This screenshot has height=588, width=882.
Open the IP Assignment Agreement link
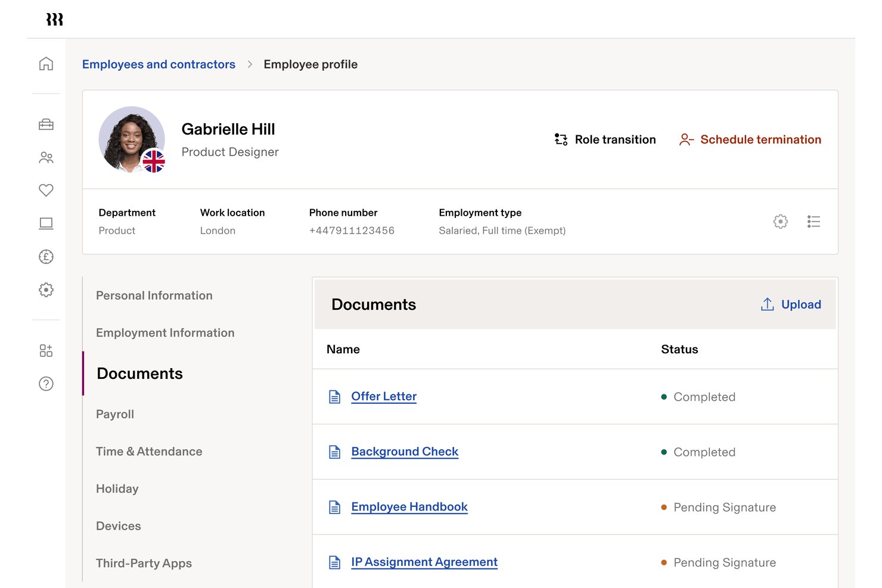click(424, 562)
